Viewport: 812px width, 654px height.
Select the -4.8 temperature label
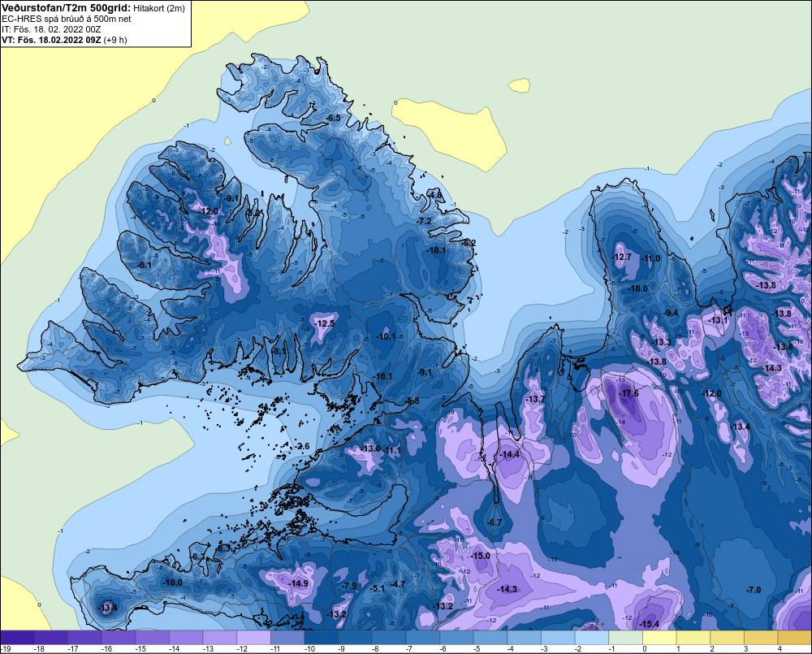(435, 195)
